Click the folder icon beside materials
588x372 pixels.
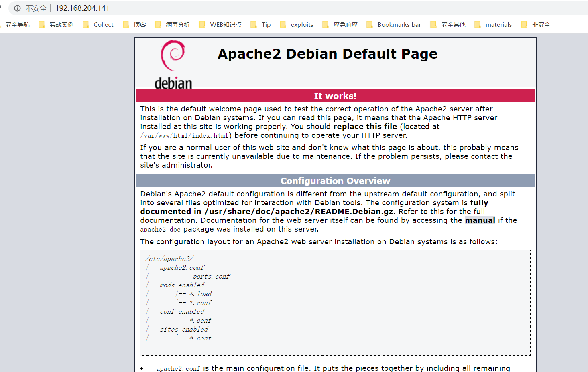pyautogui.click(x=478, y=24)
